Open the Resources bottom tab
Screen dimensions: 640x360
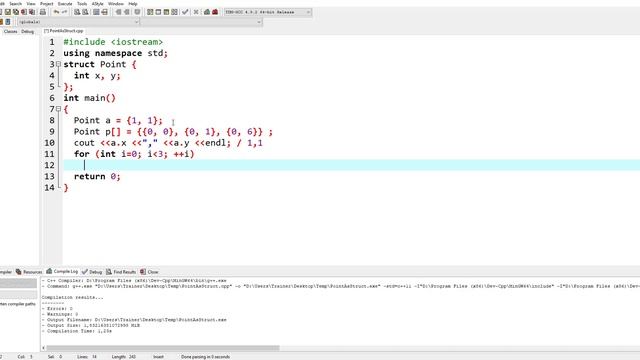[29, 272]
